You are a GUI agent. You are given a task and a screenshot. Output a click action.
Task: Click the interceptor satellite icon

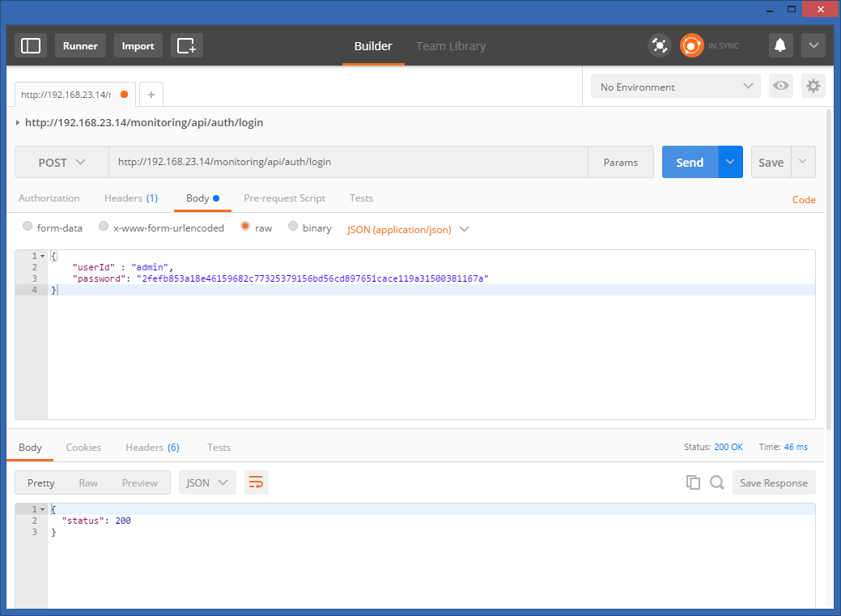pos(660,45)
